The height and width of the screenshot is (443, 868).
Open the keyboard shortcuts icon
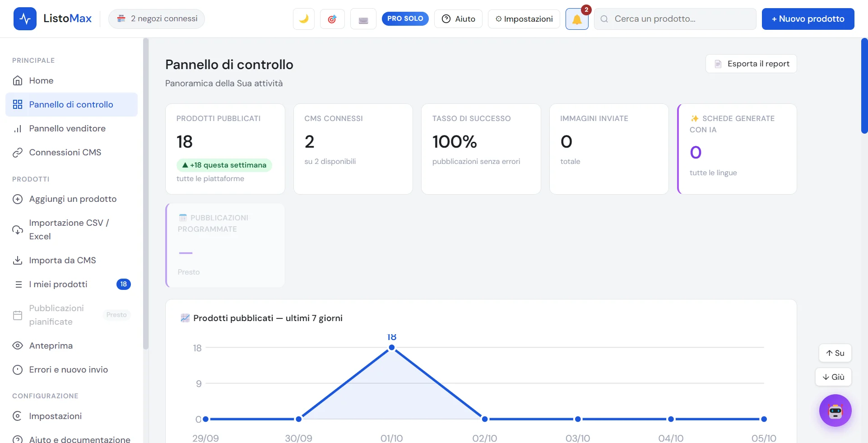[363, 19]
